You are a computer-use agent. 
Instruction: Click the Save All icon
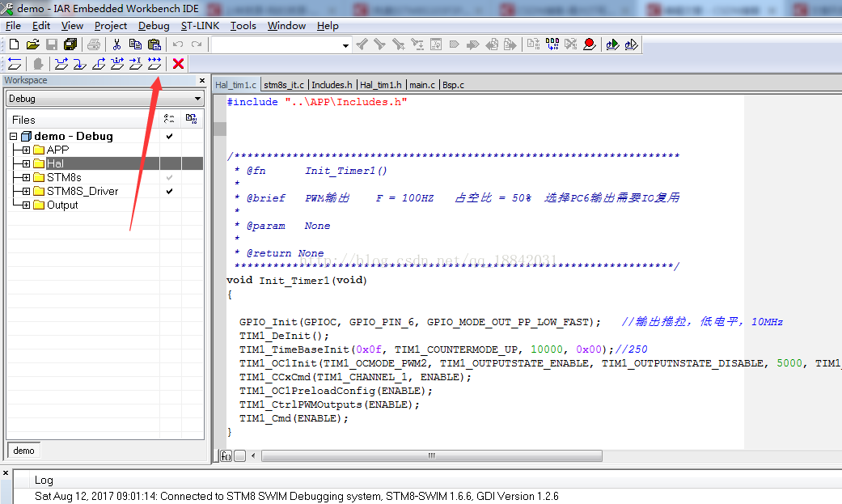70,44
